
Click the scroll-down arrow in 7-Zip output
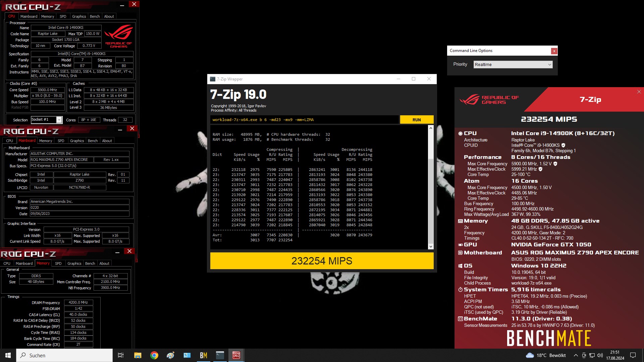tap(431, 247)
